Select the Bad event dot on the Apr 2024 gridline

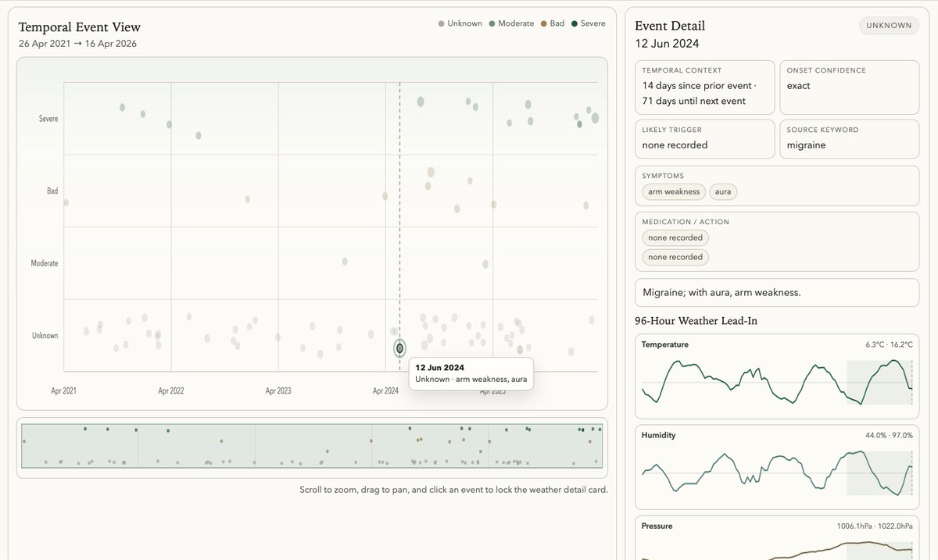385,196
